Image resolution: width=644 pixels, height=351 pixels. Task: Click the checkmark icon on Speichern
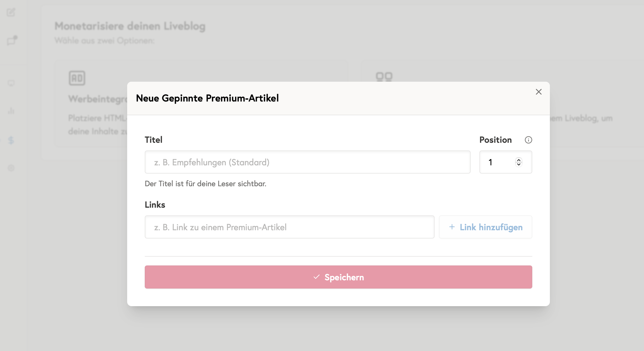316,277
